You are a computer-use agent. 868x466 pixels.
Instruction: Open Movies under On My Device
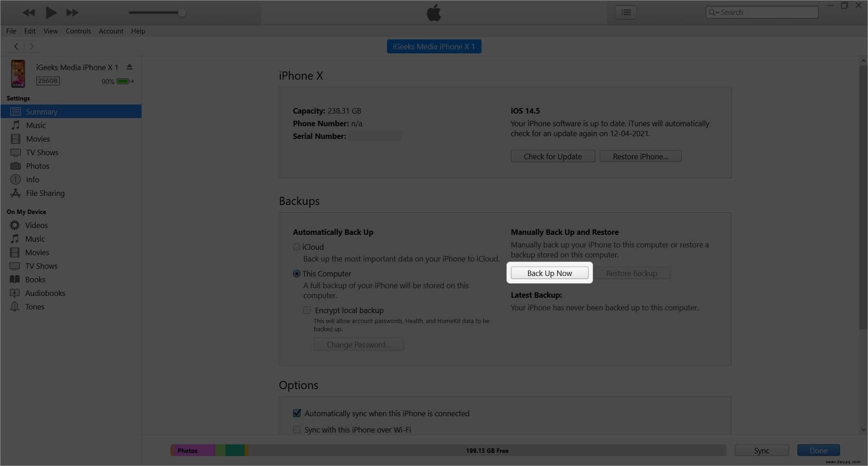point(71,252)
